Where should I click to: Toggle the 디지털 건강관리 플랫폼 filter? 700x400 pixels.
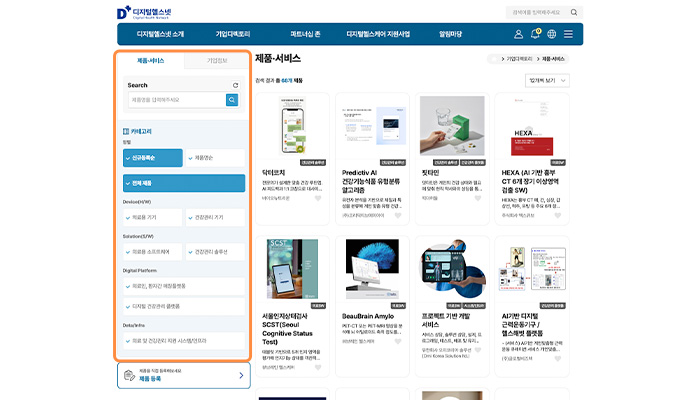(x=184, y=307)
